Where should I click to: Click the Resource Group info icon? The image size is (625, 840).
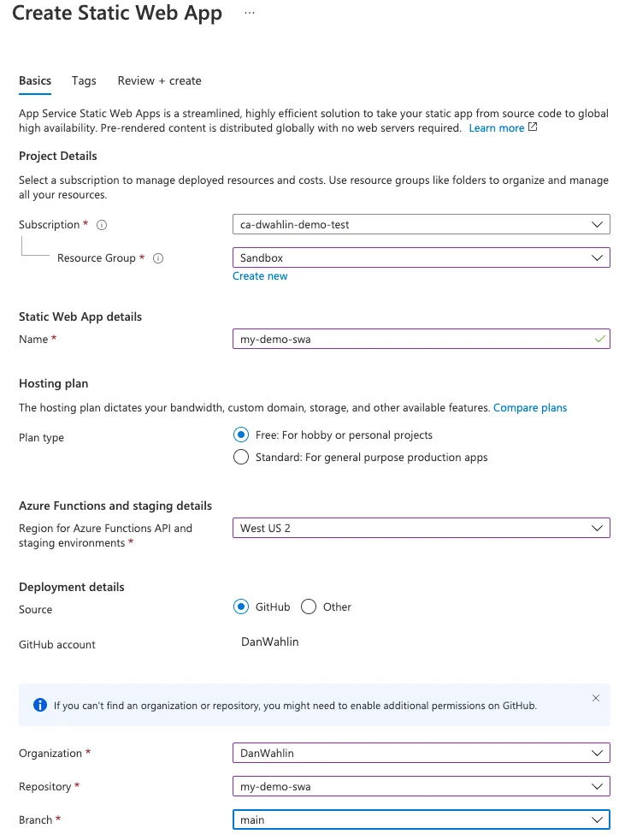pyautogui.click(x=158, y=258)
